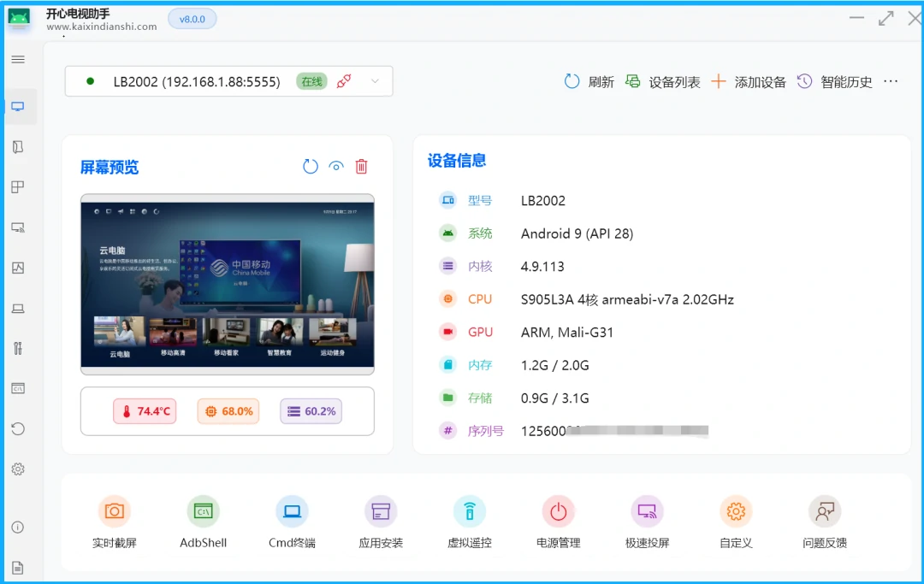Viewport: 924px width, 584px height.
Task: Open the 实时截屏 screenshot tool
Action: (x=114, y=522)
